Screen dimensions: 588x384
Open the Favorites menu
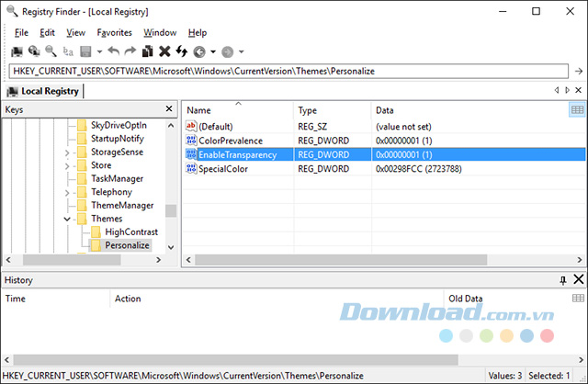pos(114,33)
